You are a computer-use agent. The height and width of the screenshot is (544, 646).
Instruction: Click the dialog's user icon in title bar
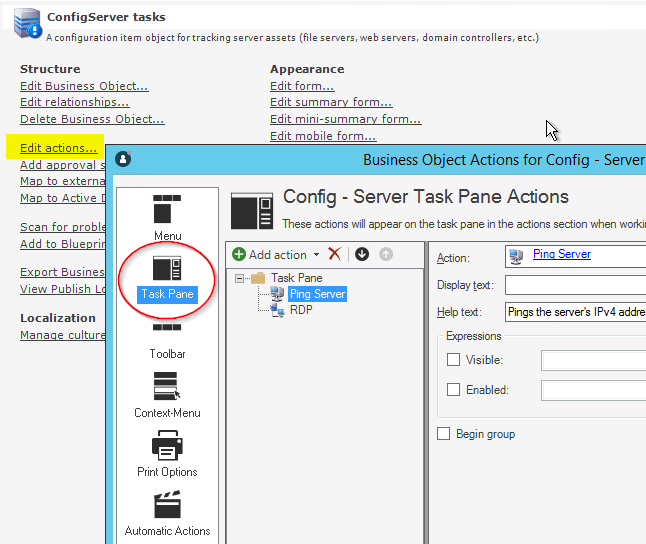tap(123, 159)
